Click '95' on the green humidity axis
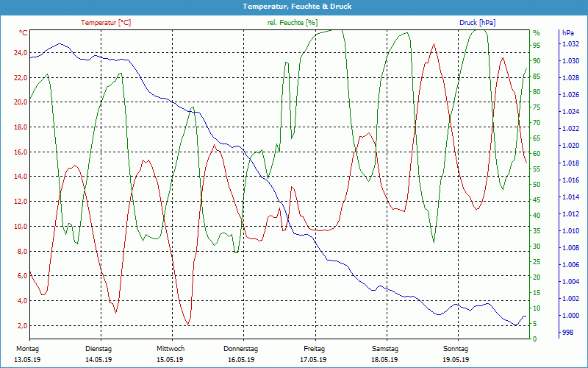Image resolution: width=588 pixels, height=368 pixels. (537, 46)
